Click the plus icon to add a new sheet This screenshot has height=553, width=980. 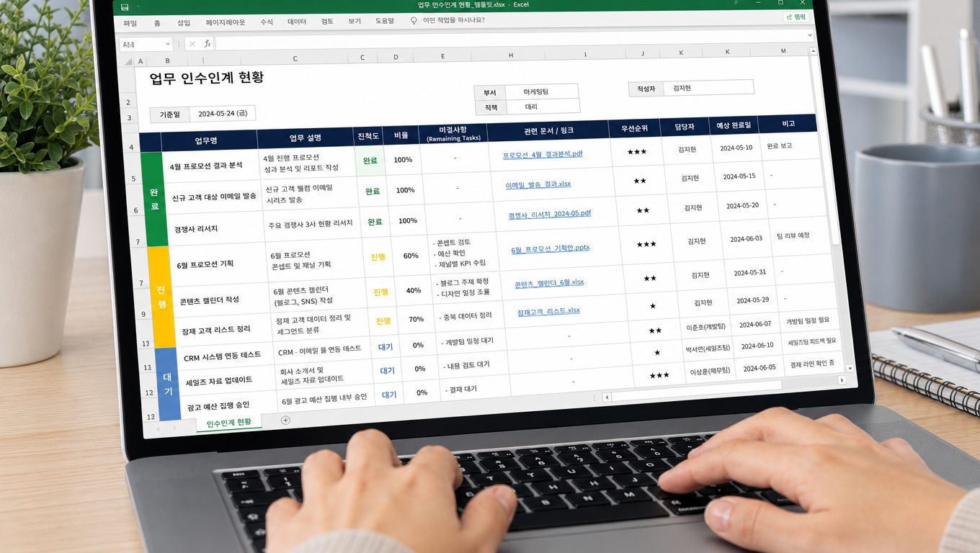(285, 420)
